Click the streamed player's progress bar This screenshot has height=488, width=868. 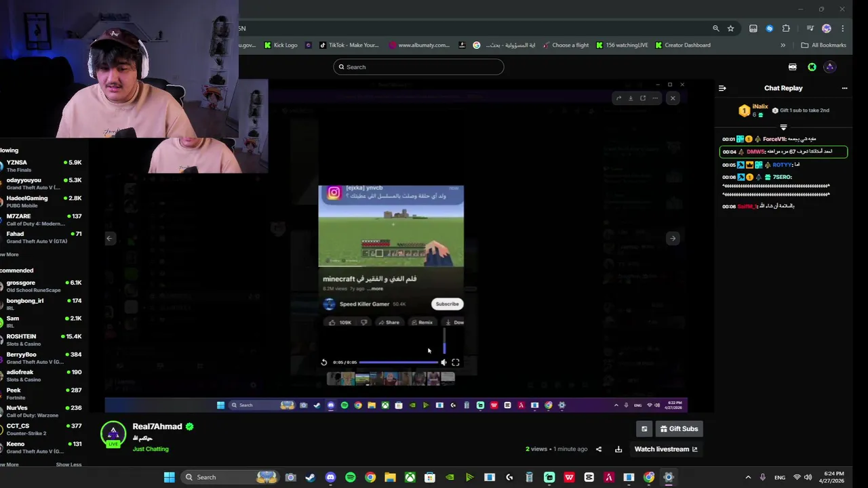click(398, 363)
